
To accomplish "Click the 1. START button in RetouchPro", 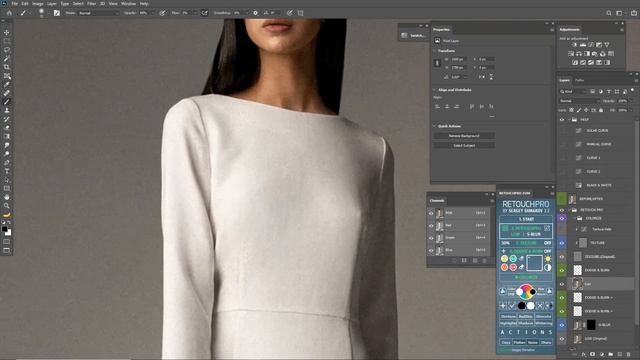I will coord(526,219).
